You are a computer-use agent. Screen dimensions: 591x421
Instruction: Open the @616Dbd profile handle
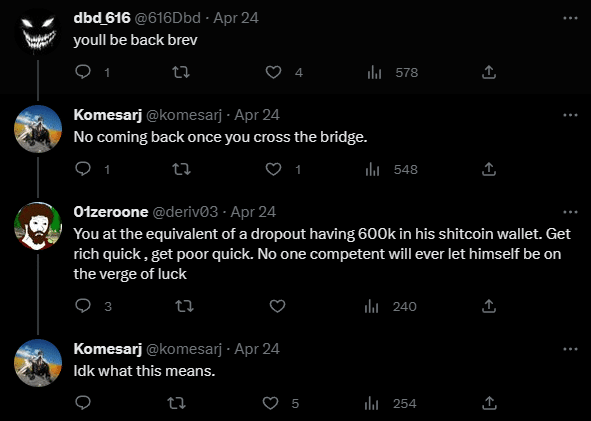click(x=167, y=18)
